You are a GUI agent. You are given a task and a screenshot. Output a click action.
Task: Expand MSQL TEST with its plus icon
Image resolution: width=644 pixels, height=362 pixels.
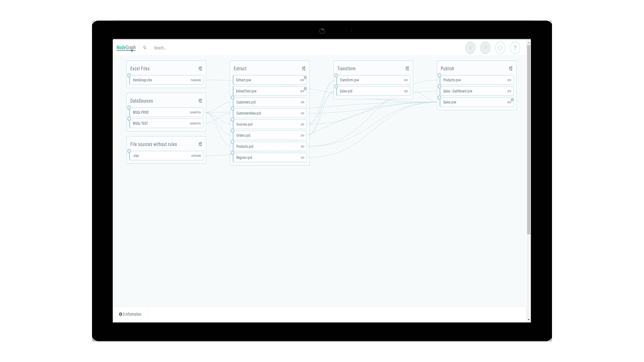click(x=129, y=119)
